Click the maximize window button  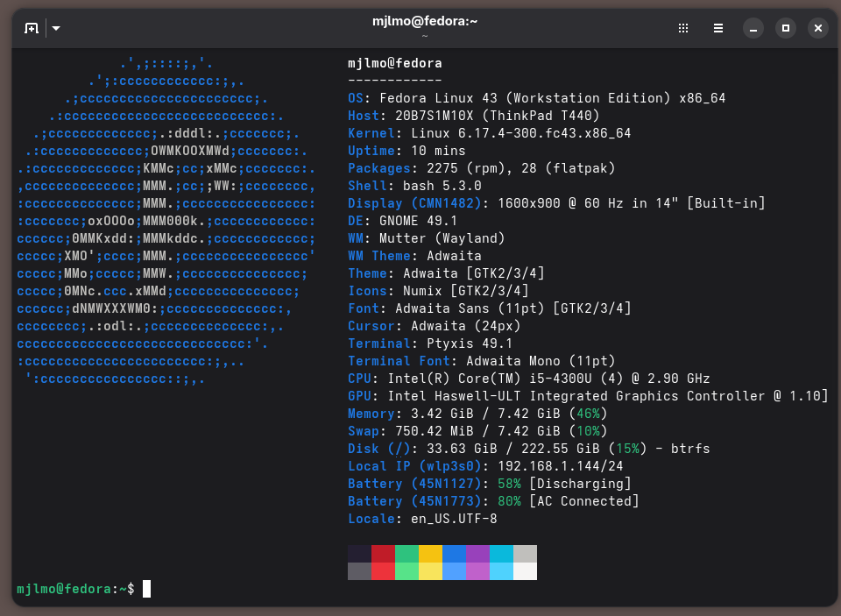point(785,28)
